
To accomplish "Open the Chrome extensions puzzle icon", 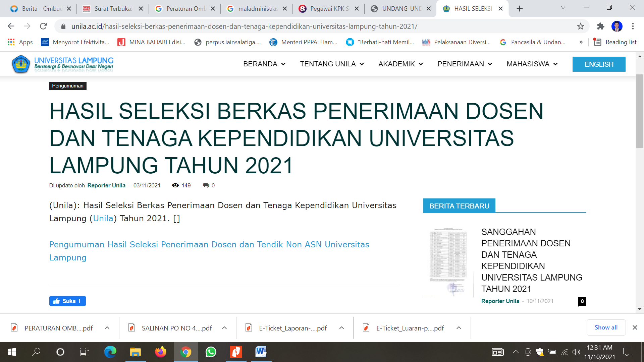I will [x=601, y=26].
